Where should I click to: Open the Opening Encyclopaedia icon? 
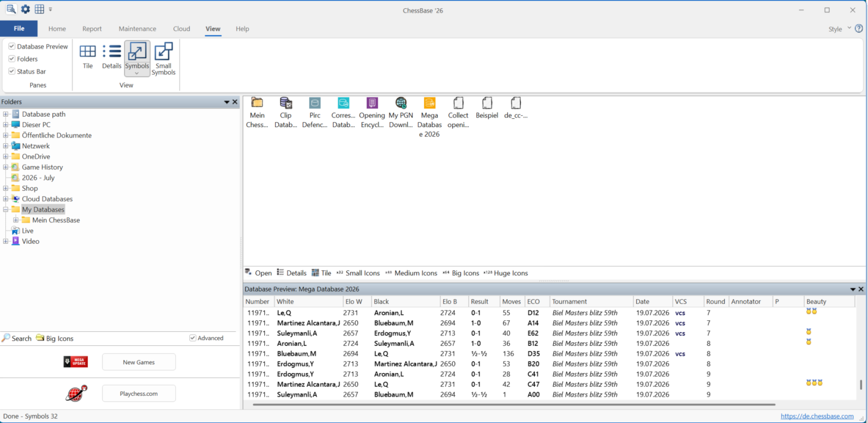tap(372, 113)
